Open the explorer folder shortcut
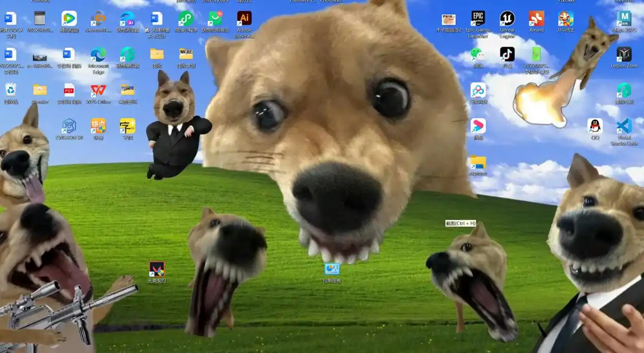This screenshot has height=353, width=644. tap(478, 162)
